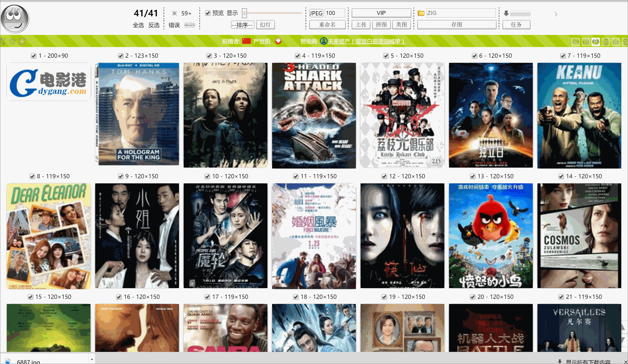The height and width of the screenshot is (364, 628).
Task: Select the highlighted white face theme icon
Action: 596,42
